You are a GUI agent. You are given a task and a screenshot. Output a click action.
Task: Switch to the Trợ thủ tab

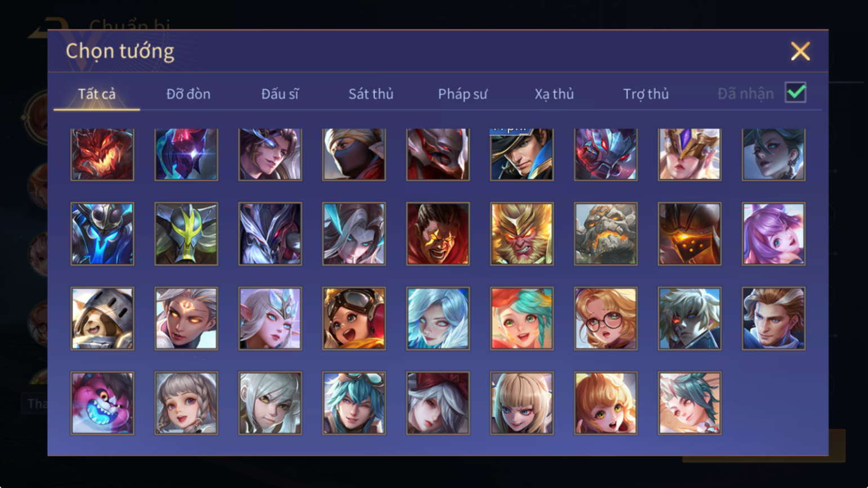point(646,94)
